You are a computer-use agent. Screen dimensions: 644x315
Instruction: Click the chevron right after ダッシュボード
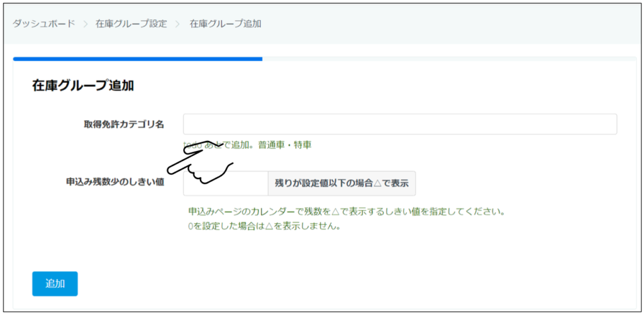coord(85,24)
